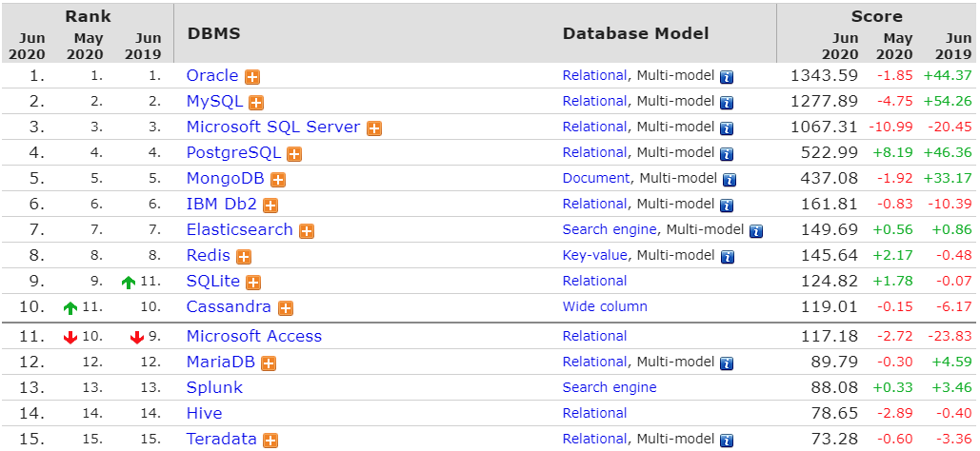Click the info icon in Elasticsearch row
The image size is (980, 451).
[x=756, y=231]
